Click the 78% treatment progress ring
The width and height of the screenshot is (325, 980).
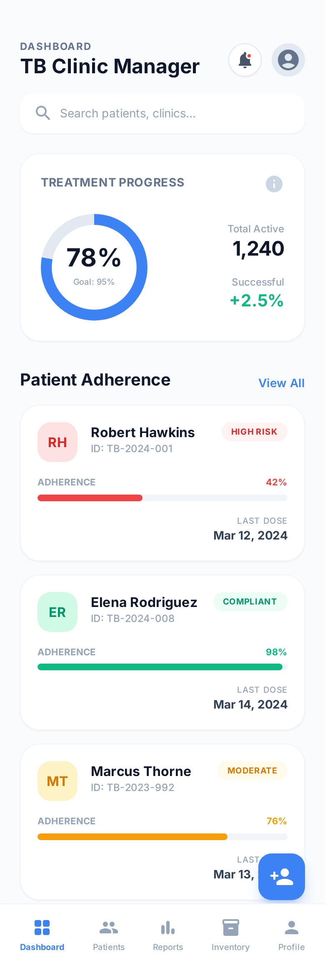pos(94,267)
